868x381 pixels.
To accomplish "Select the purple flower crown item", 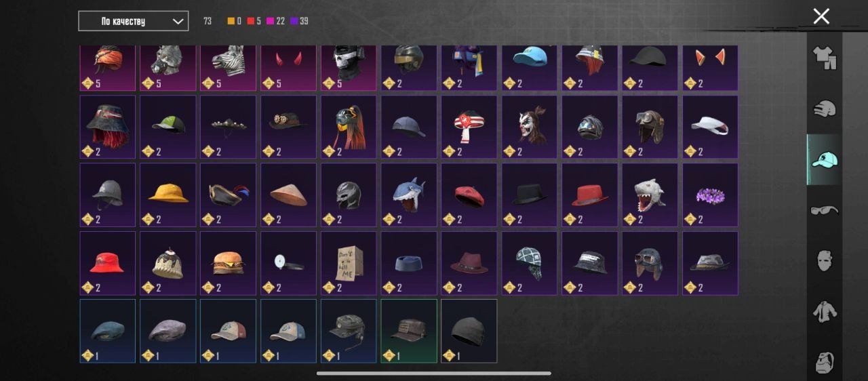I will point(710,195).
